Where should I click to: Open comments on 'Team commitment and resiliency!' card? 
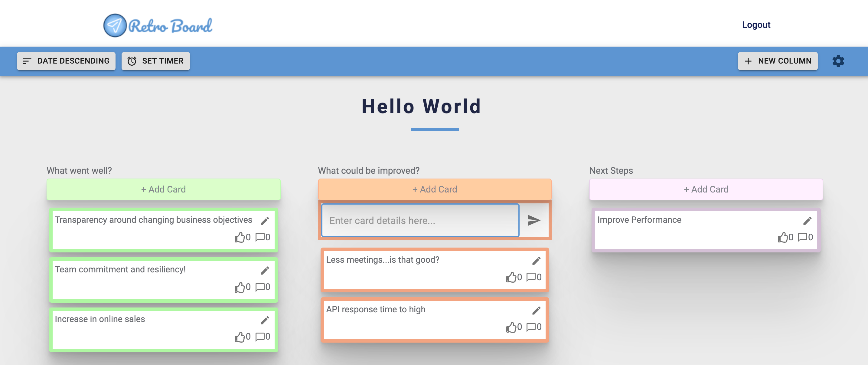pos(259,287)
